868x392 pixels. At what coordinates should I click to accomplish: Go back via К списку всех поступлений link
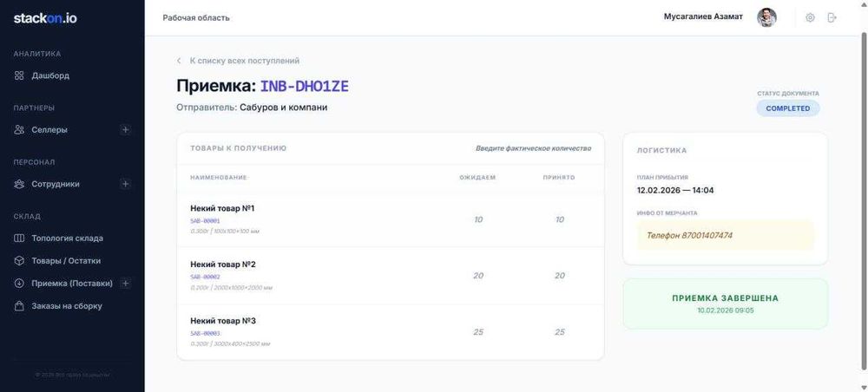245,61
